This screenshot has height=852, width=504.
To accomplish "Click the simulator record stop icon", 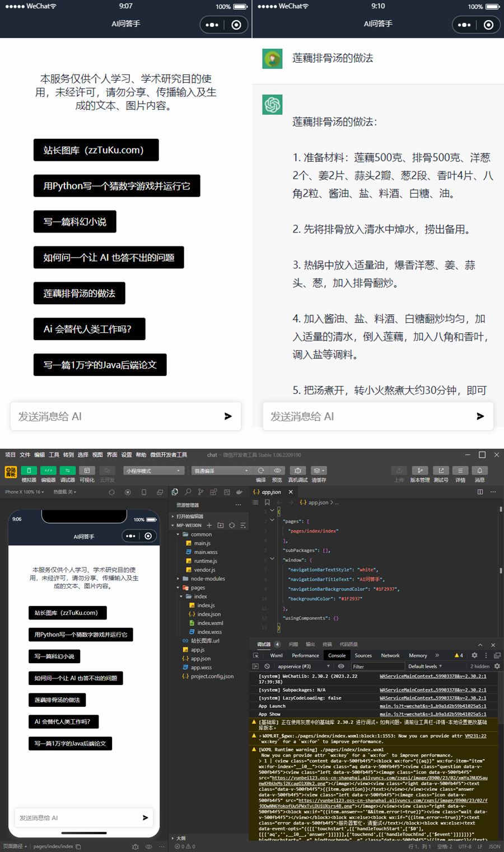I will [x=128, y=492].
